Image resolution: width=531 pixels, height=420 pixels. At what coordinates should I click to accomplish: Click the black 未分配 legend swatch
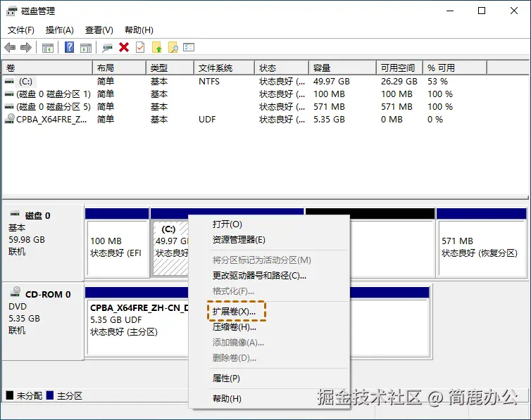pyautogui.click(x=10, y=395)
